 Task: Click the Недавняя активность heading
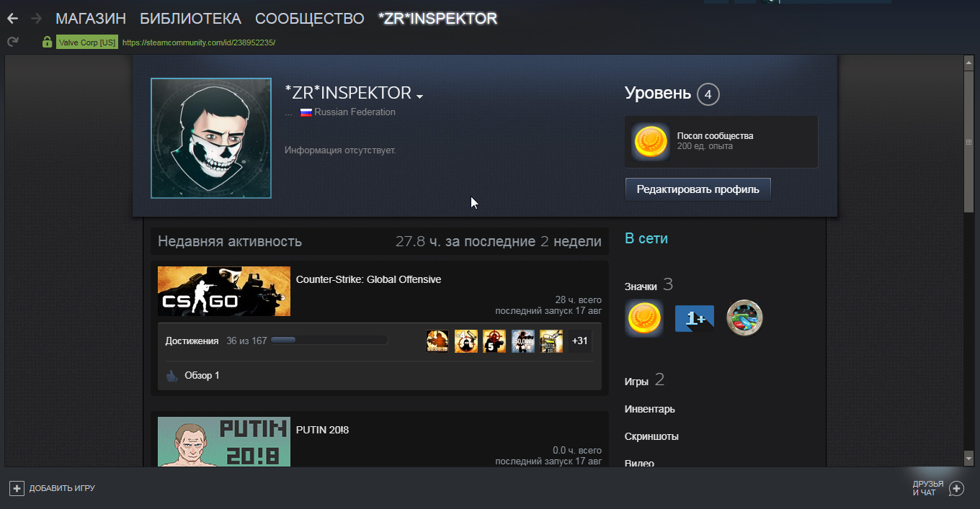point(230,242)
